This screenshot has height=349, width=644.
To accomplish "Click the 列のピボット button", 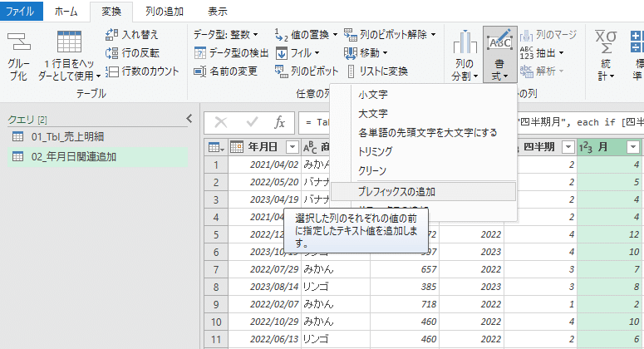I will pos(307,71).
